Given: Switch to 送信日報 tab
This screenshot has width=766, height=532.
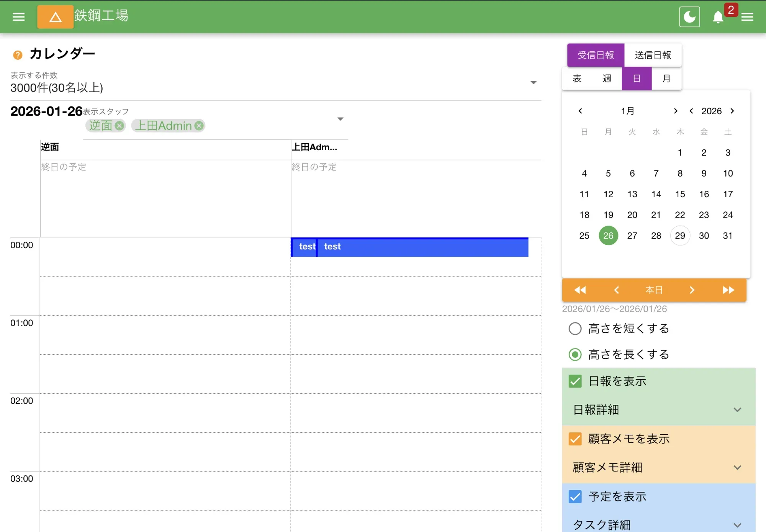Looking at the screenshot, I should (653, 55).
